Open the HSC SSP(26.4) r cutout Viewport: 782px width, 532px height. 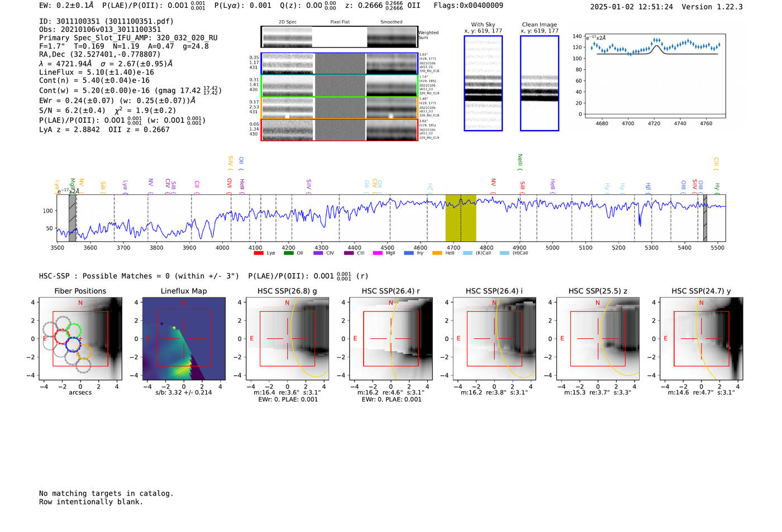pos(391,338)
